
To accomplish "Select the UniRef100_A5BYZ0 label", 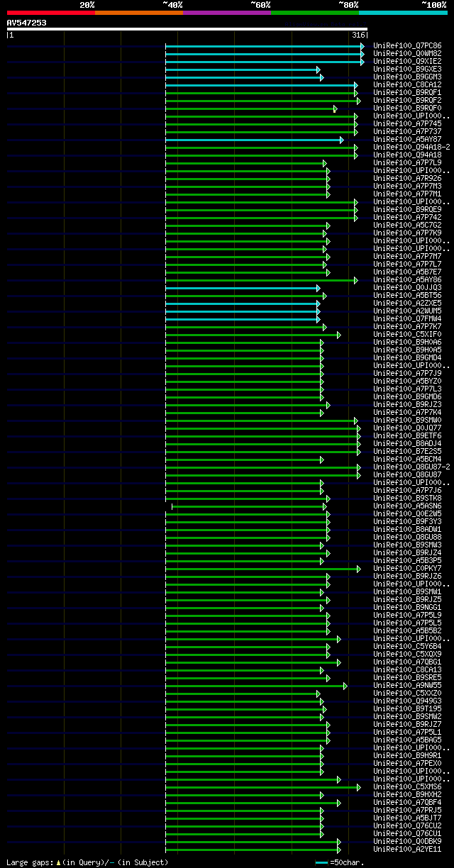I will point(407,381).
